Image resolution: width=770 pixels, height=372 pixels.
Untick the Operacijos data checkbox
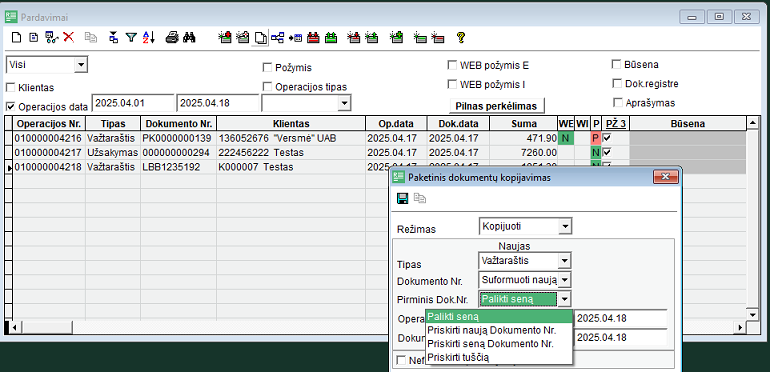point(10,106)
